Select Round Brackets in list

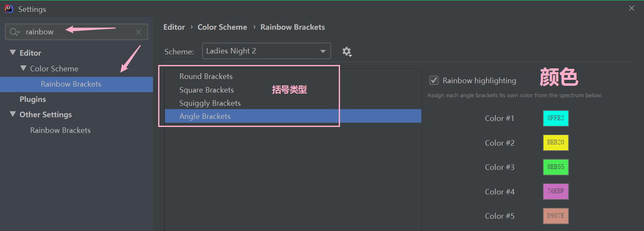coord(206,76)
